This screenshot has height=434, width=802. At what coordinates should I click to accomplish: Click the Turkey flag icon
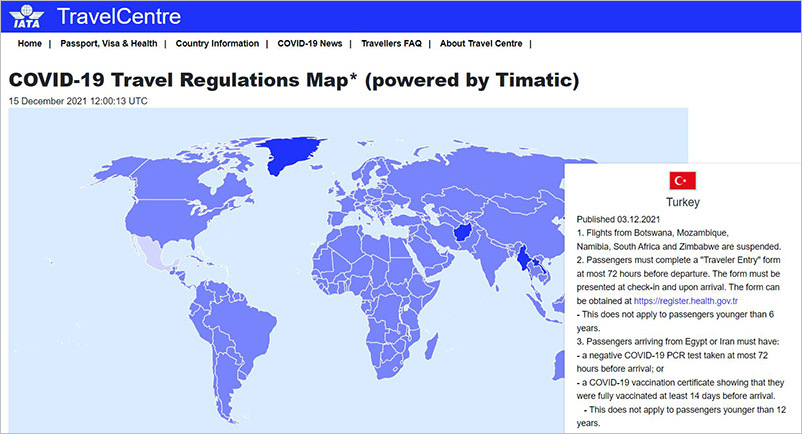(x=682, y=180)
